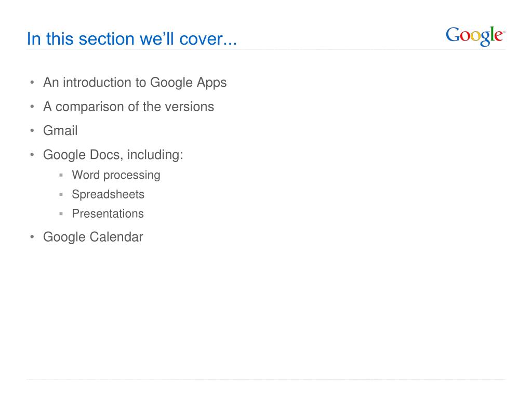Click the Spreadsheets sub-item
This screenshot has width=532, height=399.
click(x=108, y=194)
